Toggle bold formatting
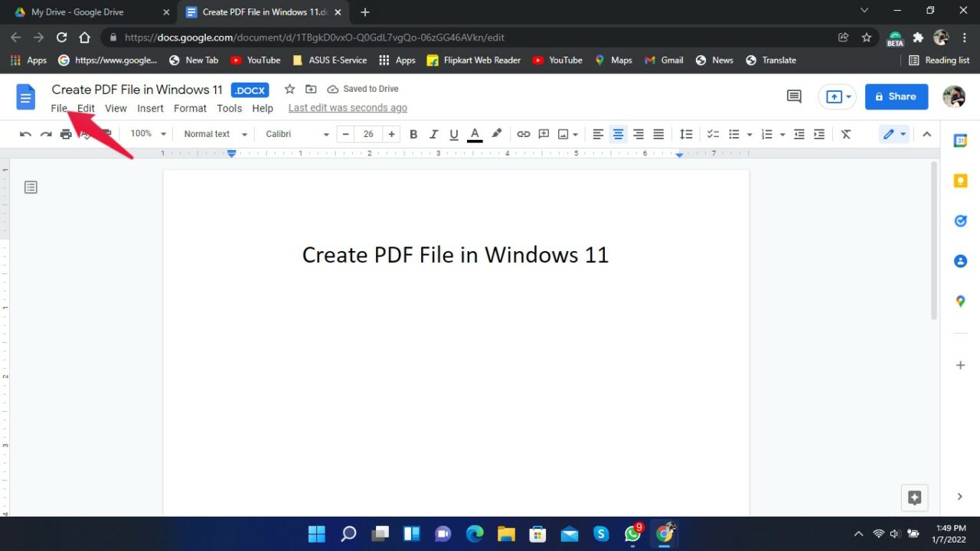Screen dimensions: 980x551 [x=413, y=134]
